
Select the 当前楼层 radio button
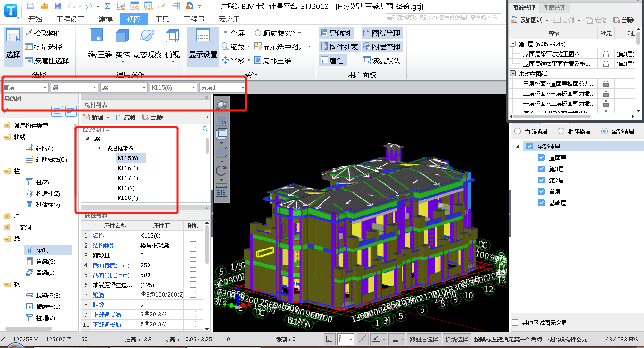pyautogui.click(x=518, y=132)
